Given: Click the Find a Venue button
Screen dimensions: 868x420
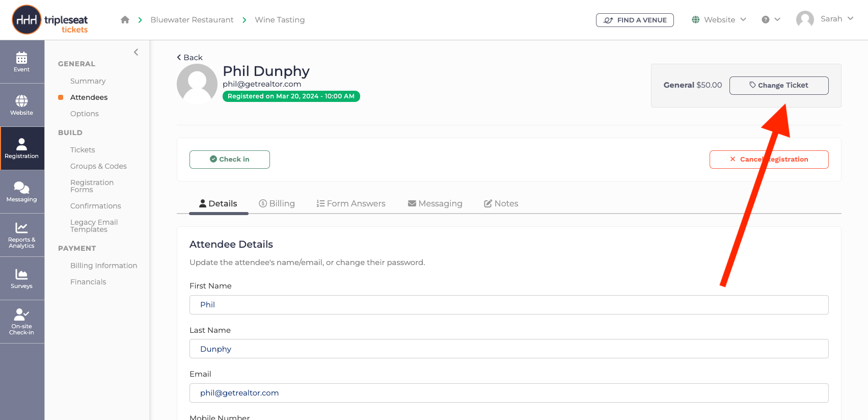Looking at the screenshot, I should 635,20.
